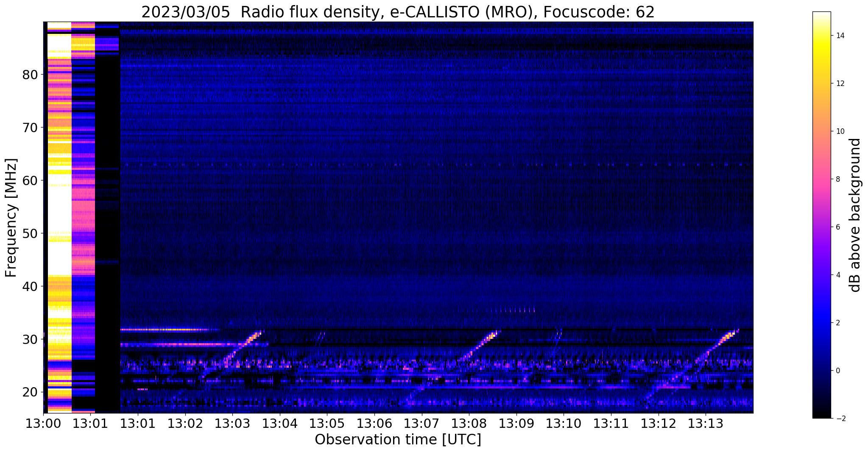This screenshot has width=868, height=452.
Task: Select the 60 MHz frequency tick label
Action: pyautogui.click(x=30, y=180)
